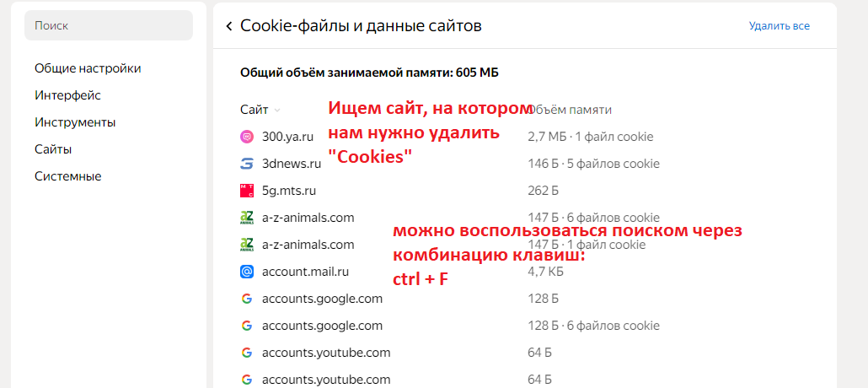Click Google favicon in accounts.google.com 6 файлов cookie row

[x=247, y=326]
